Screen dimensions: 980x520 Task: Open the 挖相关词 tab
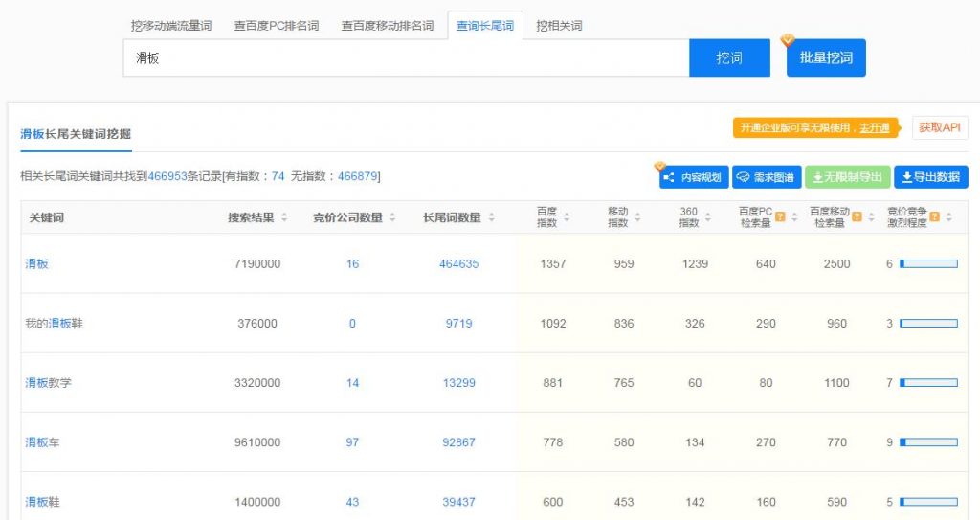(x=559, y=26)
